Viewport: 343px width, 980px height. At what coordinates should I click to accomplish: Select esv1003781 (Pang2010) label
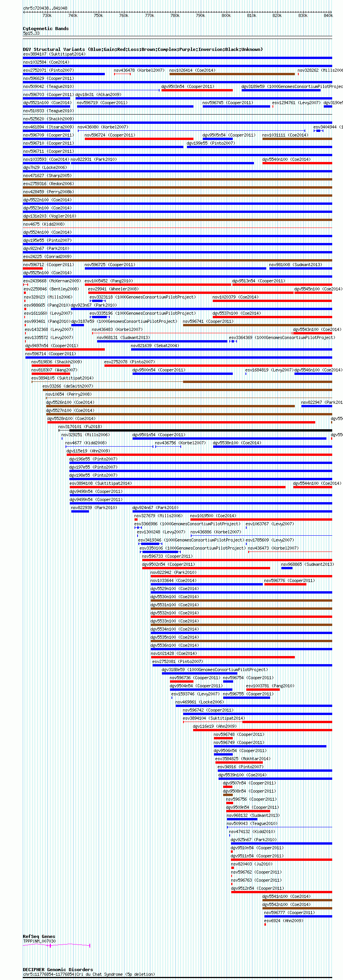(x=270, y=686)
